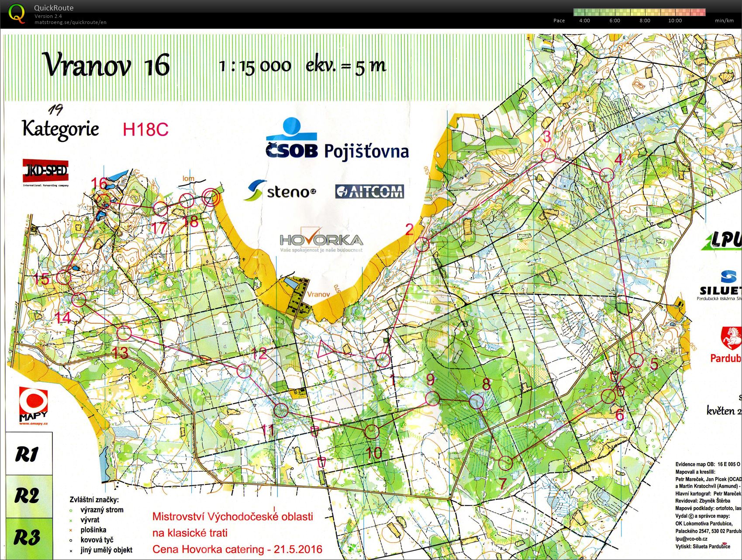Select the 10:00 pace label
742x560 pixels.
coord(675,21)
